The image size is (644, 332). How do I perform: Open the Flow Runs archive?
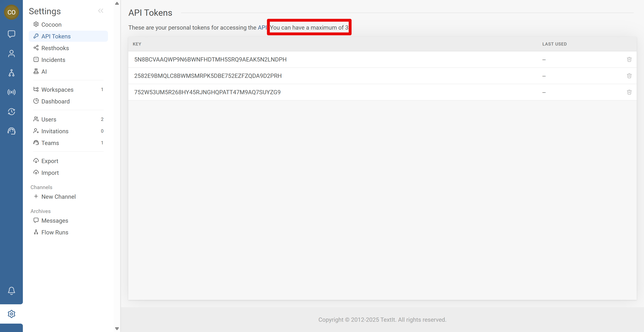click(55, 232)
